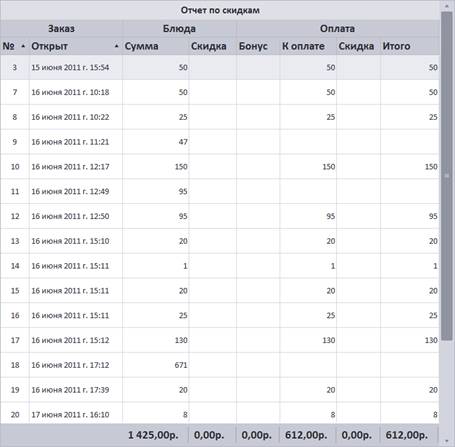Click the Отчет по скидкам title

pyautogui.click(x=220, y=10)
